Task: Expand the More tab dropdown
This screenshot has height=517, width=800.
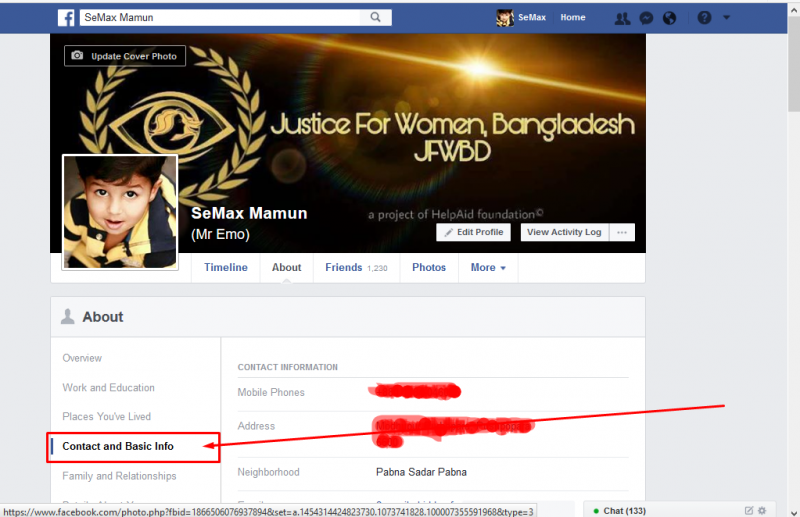Action: (x=488, y=267)
